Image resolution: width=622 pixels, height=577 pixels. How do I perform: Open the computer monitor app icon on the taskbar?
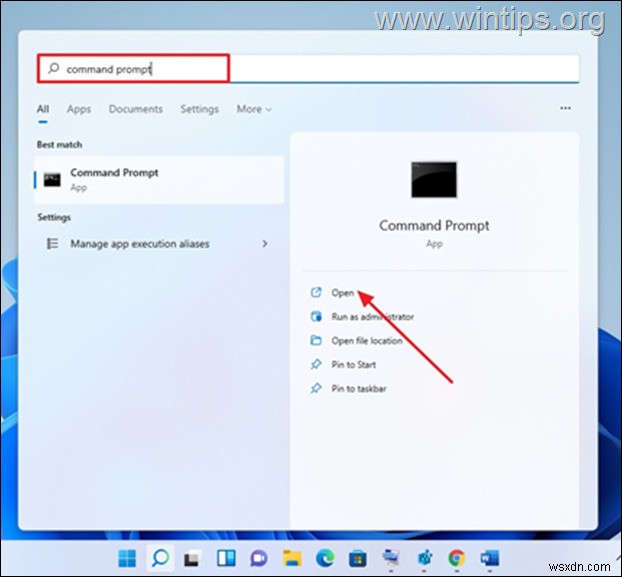tap(391, 558)
